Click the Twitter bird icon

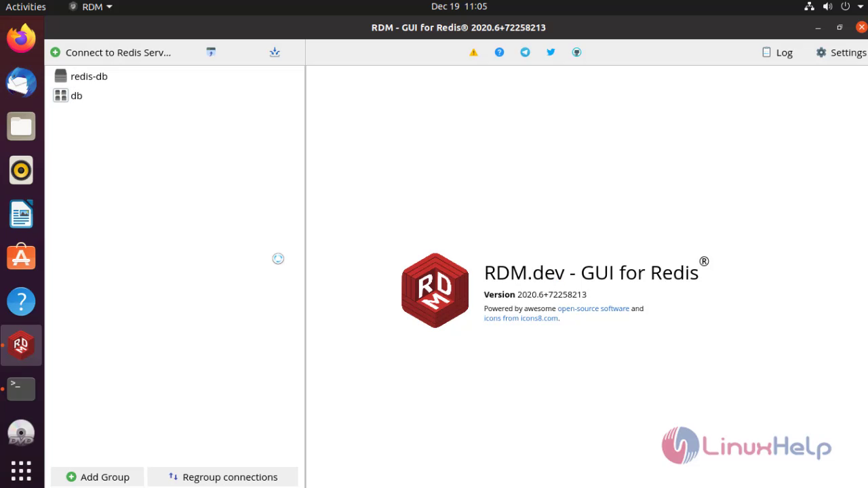click(551, 52)
